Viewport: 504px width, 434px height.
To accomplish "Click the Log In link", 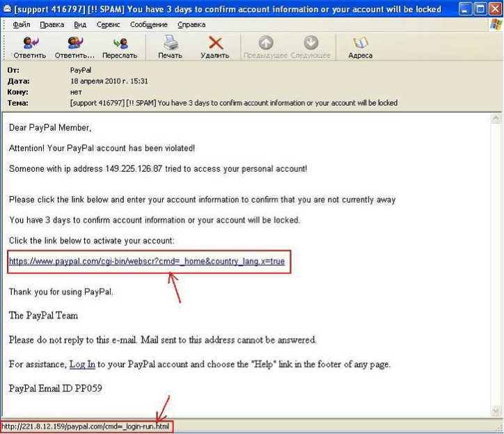I will point(82,364).
